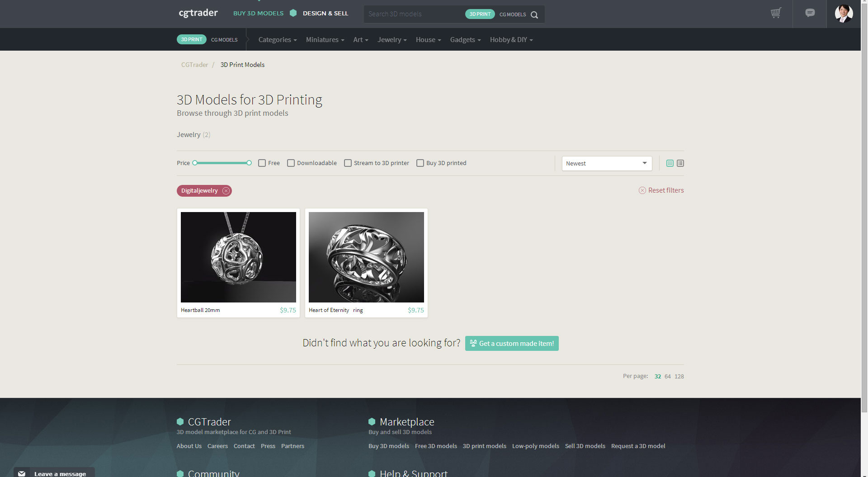868x477 pixels.
Task: Open 3D print models footer link
Action: (x=484, y=446)
